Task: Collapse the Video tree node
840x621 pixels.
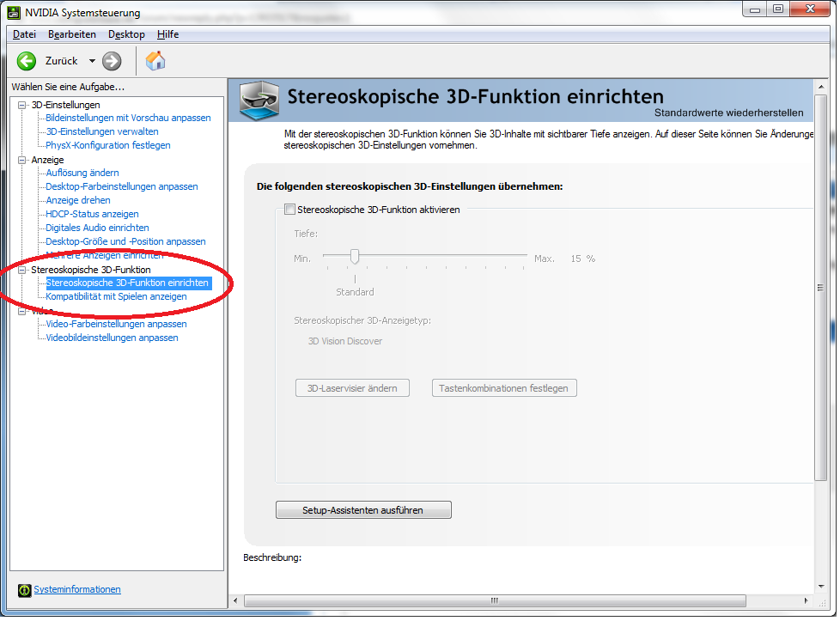Action: (x=22, y=311)
